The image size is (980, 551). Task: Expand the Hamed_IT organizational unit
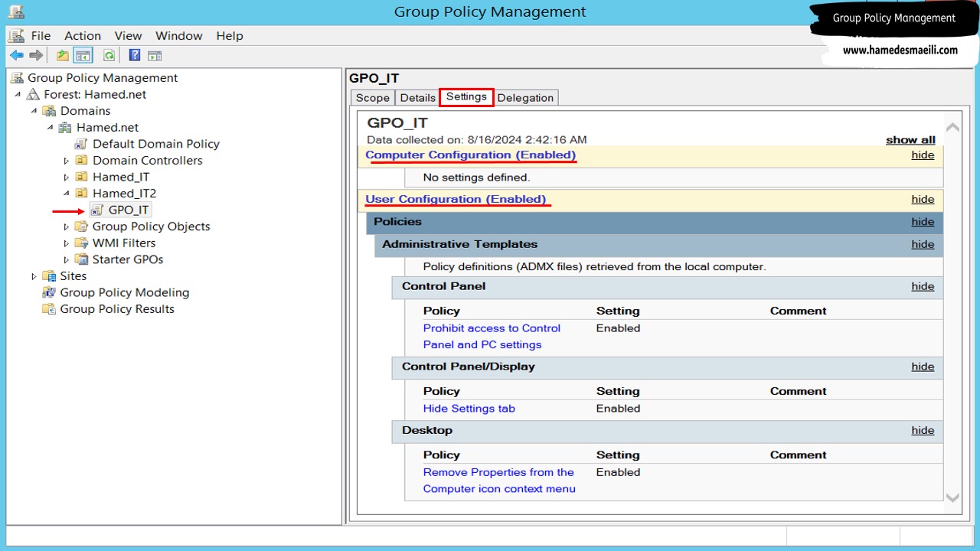click(67, 177)
